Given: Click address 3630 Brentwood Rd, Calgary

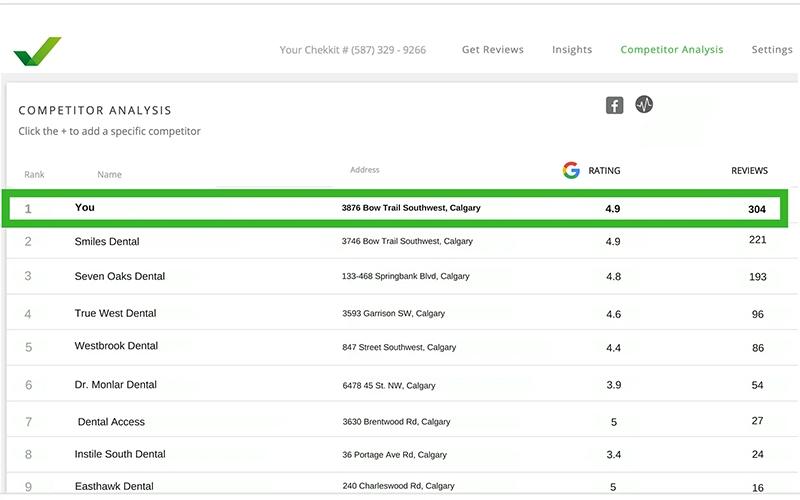Looking at the screenshot, I should (x=396, y=421).
